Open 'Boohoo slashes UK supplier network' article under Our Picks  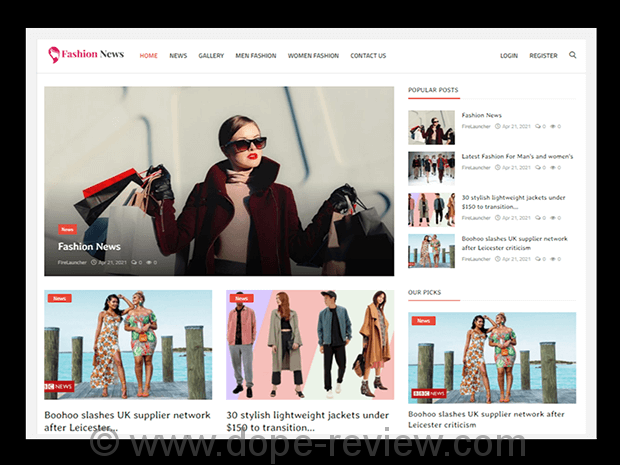486,419
